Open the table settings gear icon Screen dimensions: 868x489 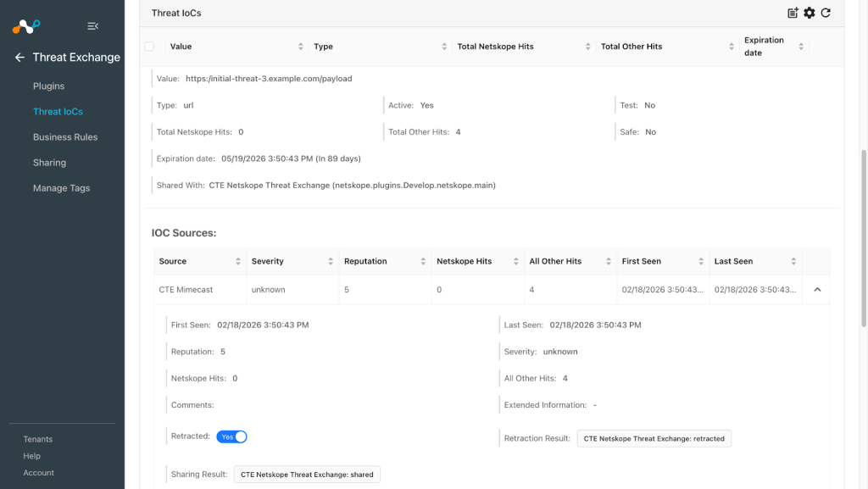(810, 13)
